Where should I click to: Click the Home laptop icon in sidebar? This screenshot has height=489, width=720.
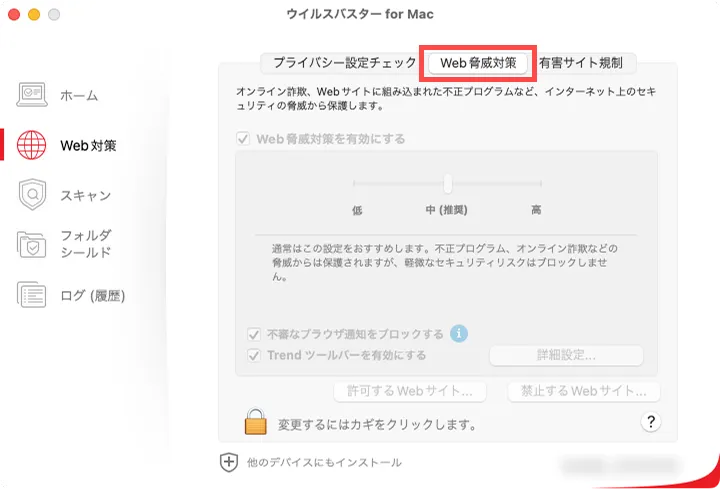point(32,95)
